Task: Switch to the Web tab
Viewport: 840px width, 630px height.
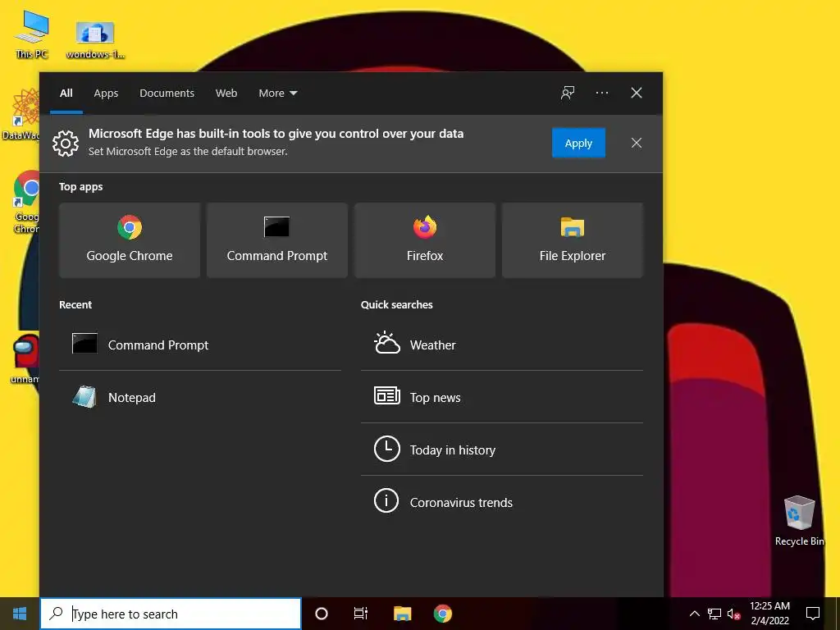Action: point(226,94)
